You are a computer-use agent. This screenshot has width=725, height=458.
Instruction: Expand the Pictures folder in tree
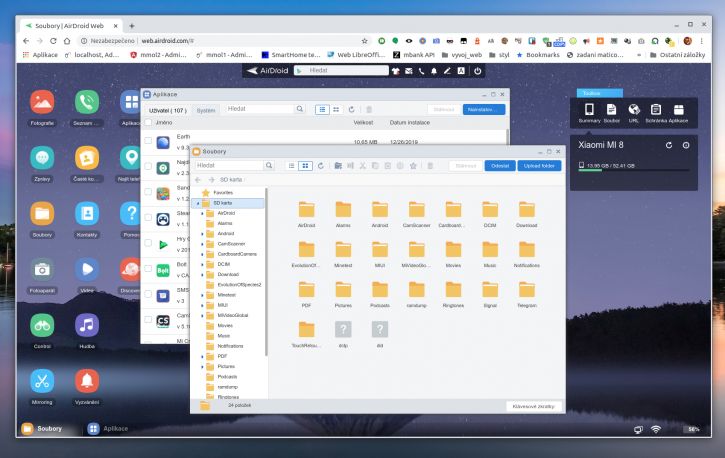203,366
